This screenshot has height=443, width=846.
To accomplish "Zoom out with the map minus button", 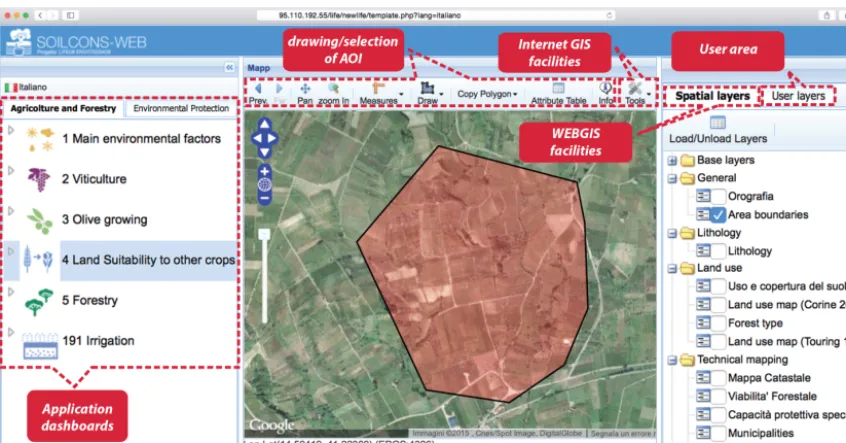I will tap(264, 198).
